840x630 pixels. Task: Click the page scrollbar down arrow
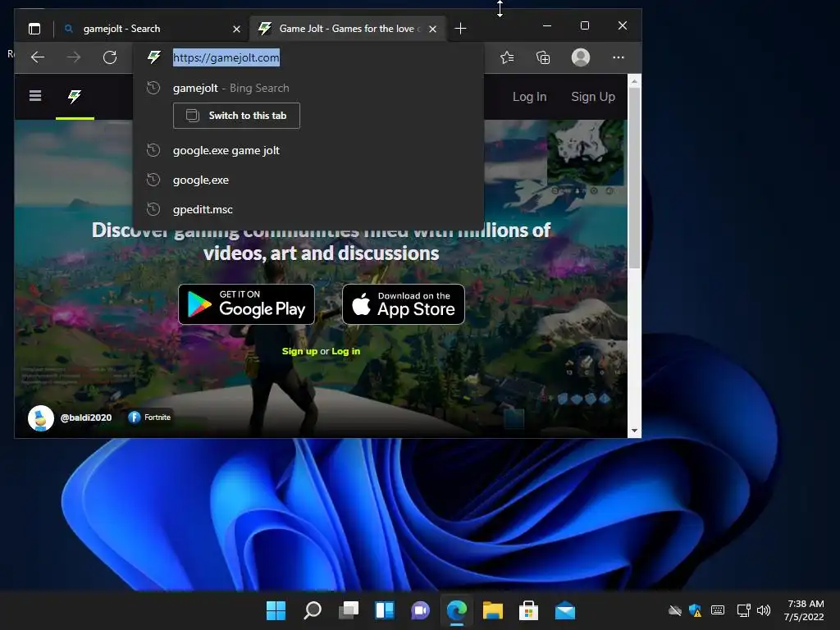[x=634, y=431]
